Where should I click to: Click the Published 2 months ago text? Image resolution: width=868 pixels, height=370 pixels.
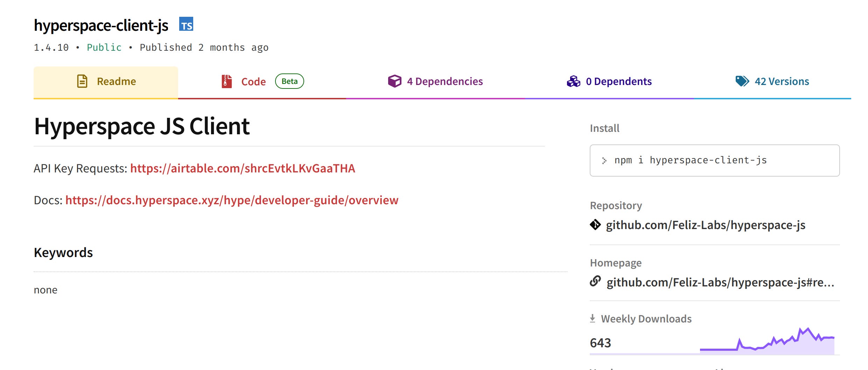point(204,48)
